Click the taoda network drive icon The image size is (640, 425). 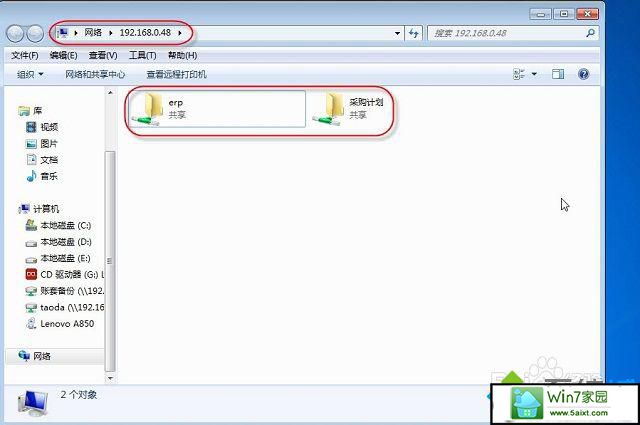[x=31, y=307]
